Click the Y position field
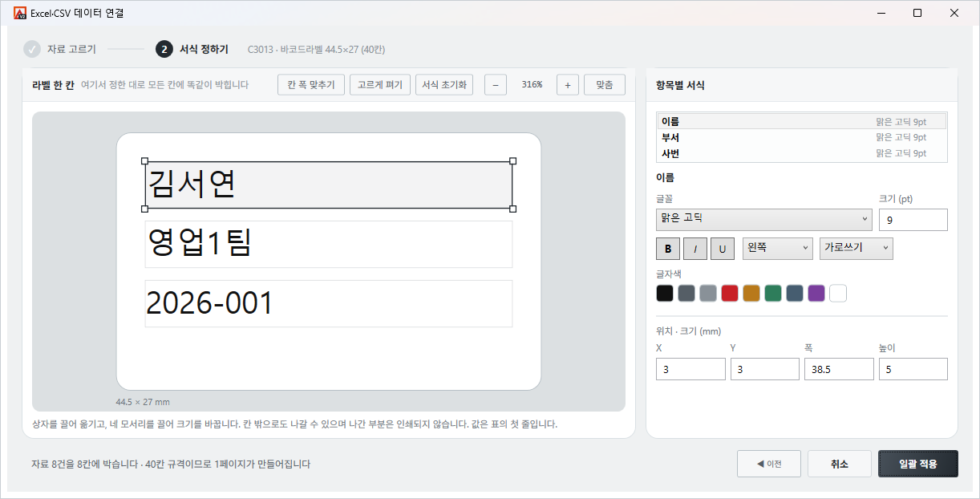980x499 pixels. (765, 369)
